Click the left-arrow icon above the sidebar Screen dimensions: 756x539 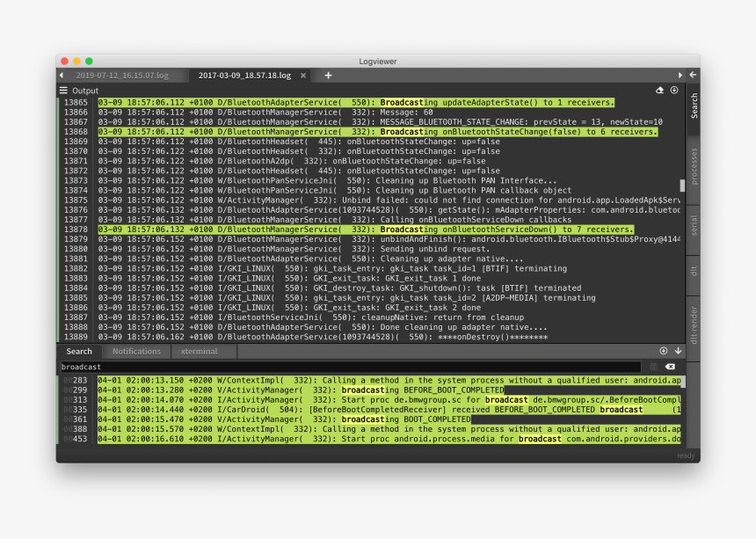[693, 75]
